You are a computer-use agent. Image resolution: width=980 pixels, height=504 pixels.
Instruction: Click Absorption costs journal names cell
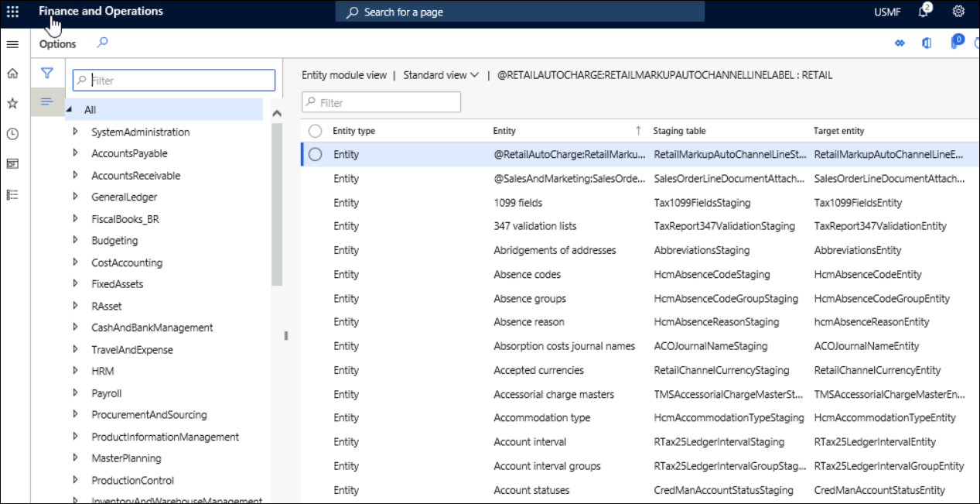564,346
